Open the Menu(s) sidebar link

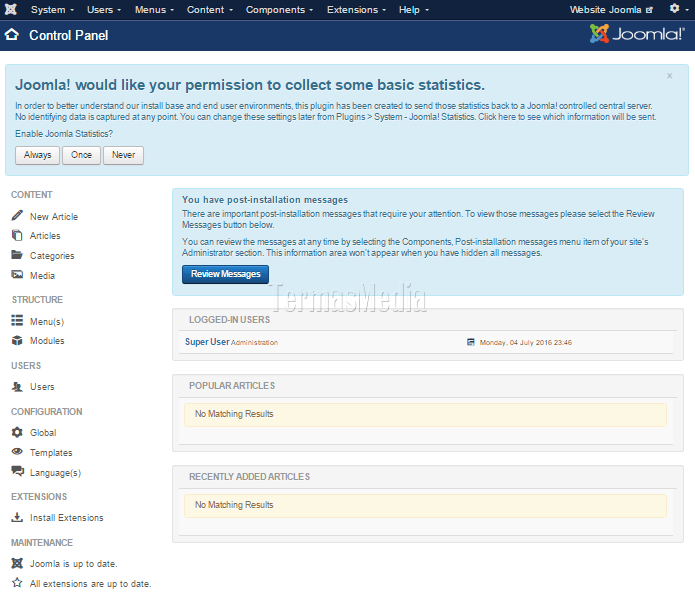click(47, 321)
